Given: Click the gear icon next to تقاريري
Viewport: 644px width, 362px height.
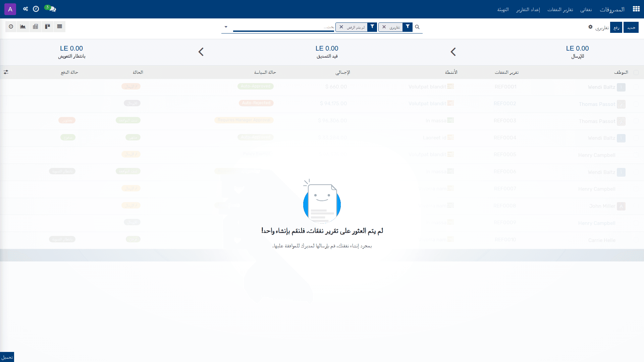Looking at the screenshot, I should point(590,27).
